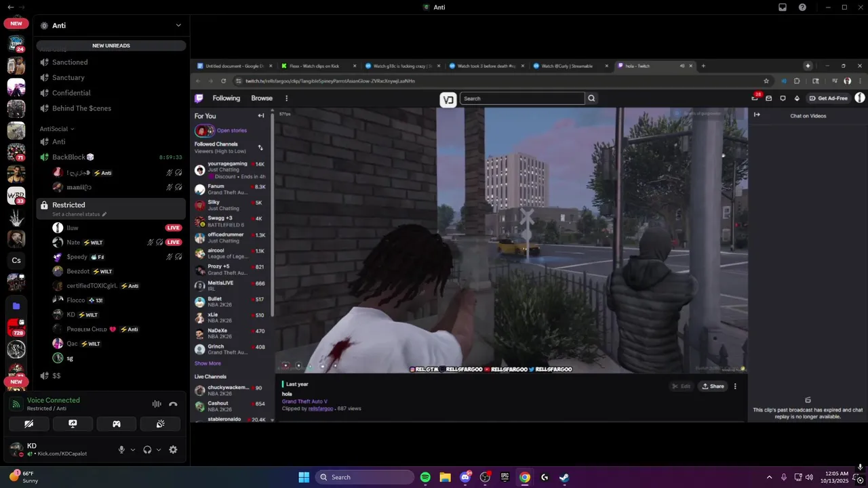Share the clip with Share button
The image size is (868, 488).
coord(713,386)
